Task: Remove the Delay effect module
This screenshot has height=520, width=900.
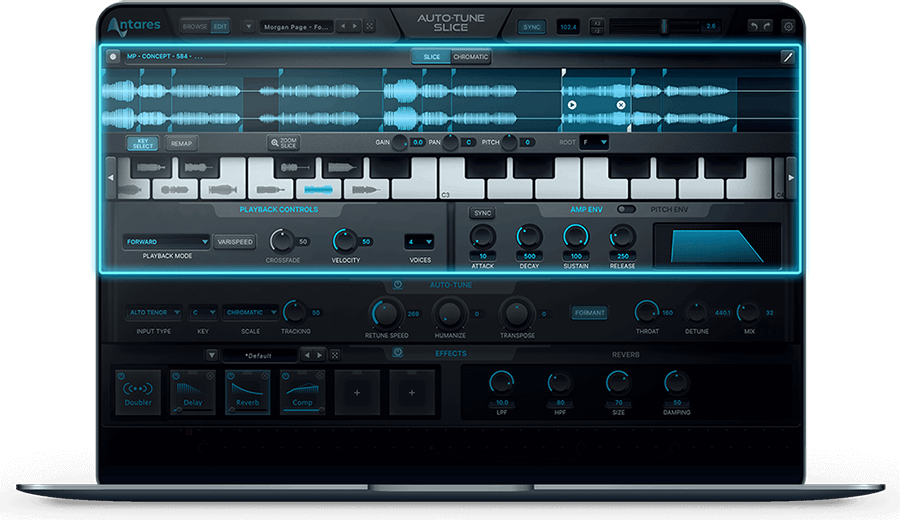Action: click(x=210, y=376)
